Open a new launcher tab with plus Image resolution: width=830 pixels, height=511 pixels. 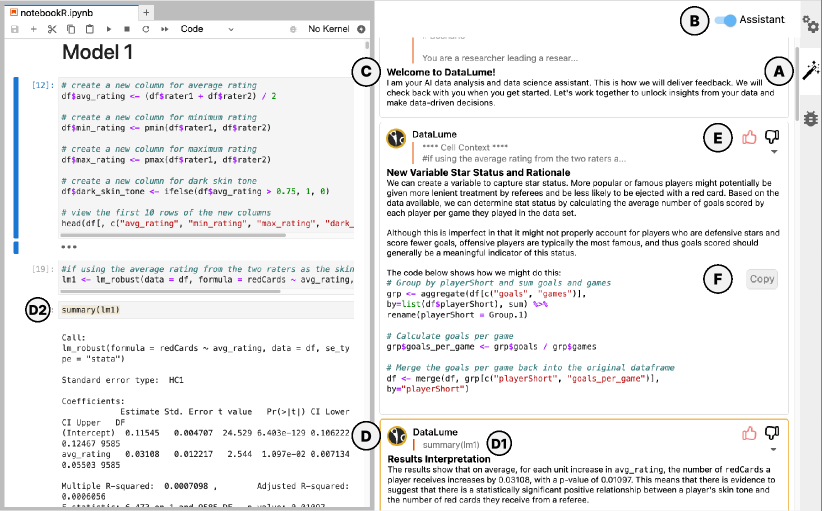click(146, 12)
